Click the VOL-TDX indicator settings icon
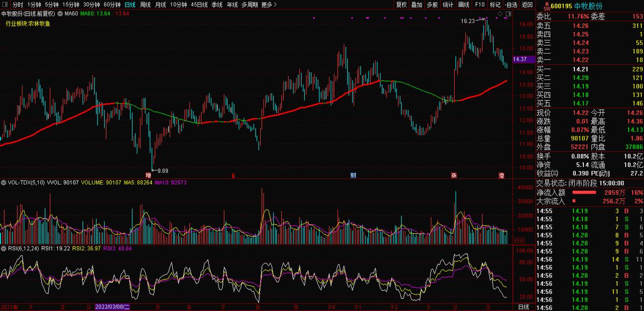 click(x=4, y=183)
